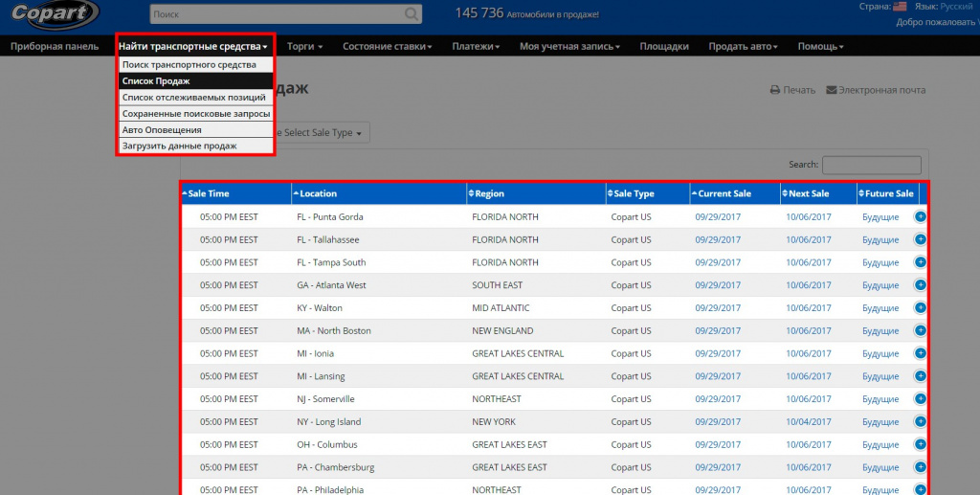Open the Продать авто menu
The image size is (980, 495).
743,46
